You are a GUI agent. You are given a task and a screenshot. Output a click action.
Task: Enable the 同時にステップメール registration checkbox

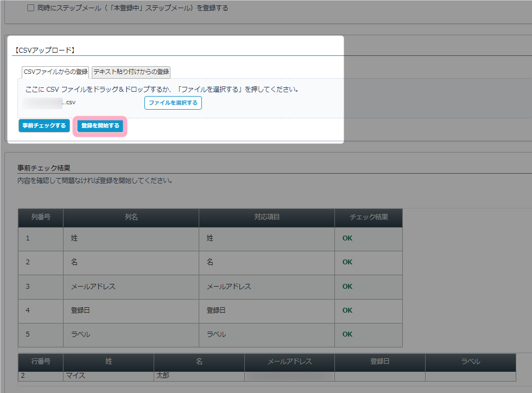(30, 8)
